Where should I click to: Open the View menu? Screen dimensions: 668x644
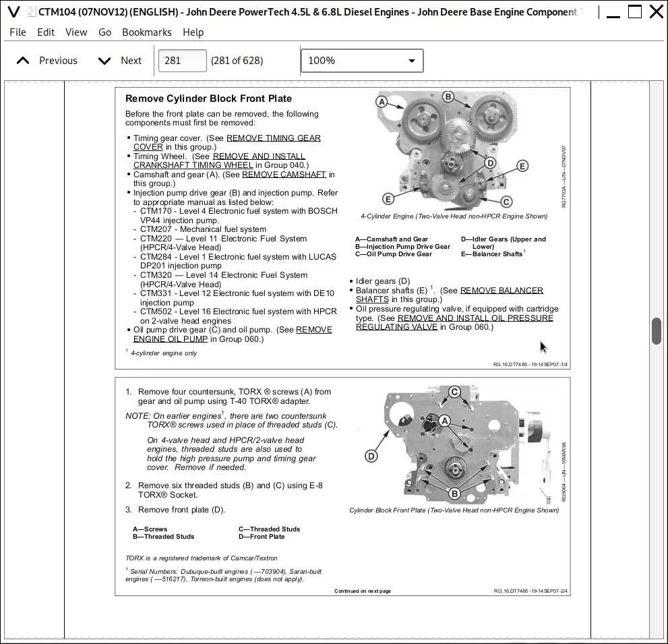(76, 32)
